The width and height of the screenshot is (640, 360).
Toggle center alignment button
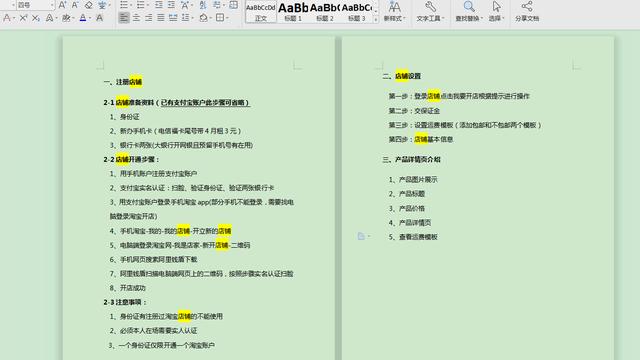tap(136, 18)
